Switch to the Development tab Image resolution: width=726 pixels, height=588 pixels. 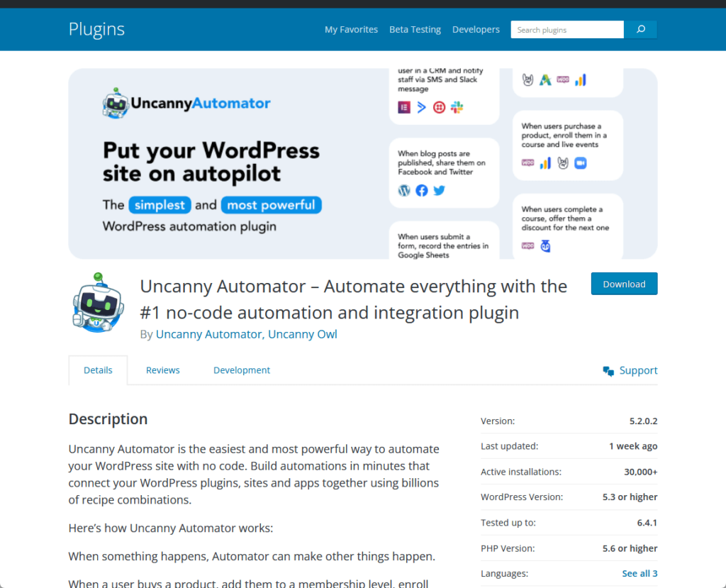pyautogui.click(x=242, y=370)
